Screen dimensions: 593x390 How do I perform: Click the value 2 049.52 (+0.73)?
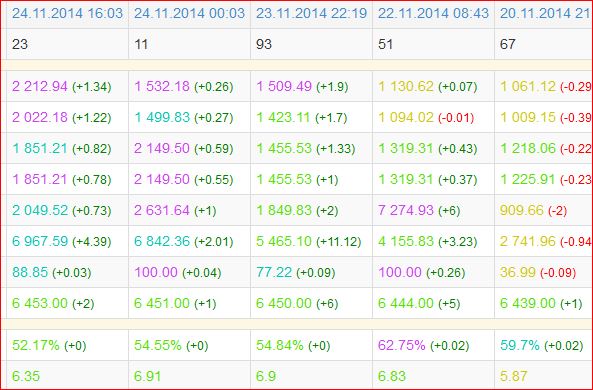pos(62,210)
